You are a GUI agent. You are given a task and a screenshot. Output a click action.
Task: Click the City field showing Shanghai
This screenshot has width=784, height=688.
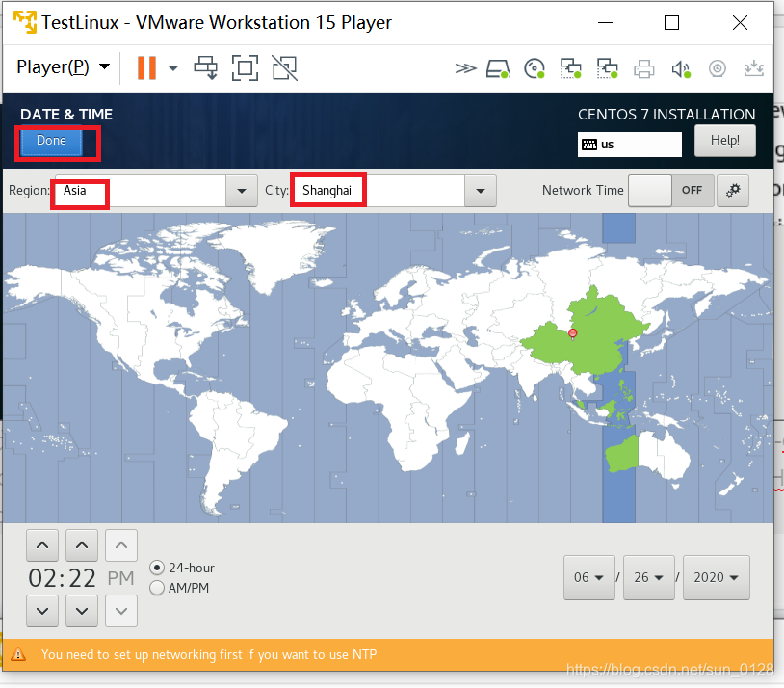click(379, 191)
